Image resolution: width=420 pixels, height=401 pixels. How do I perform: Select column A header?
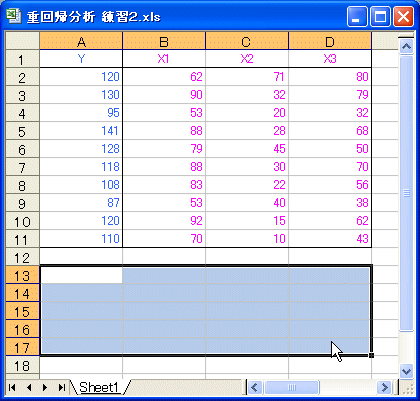(x=81, y=41)
